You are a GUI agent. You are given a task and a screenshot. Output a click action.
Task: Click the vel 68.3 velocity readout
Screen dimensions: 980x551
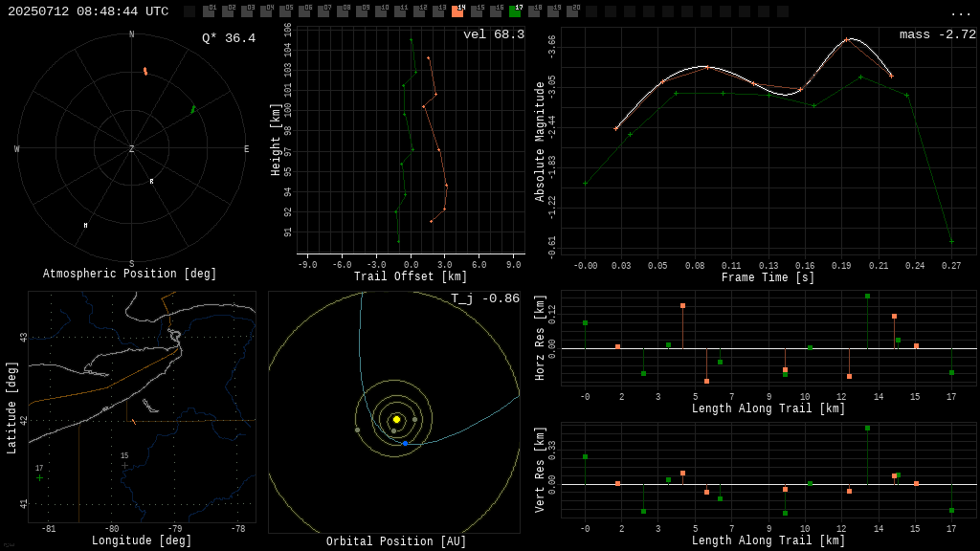pyautogui.click(x=493, y=35)
